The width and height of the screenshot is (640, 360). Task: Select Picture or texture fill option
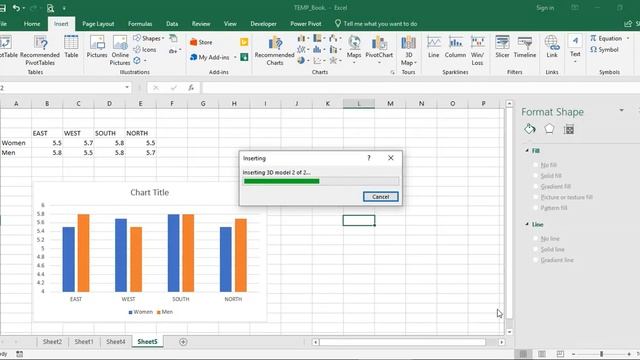[536, 197]
